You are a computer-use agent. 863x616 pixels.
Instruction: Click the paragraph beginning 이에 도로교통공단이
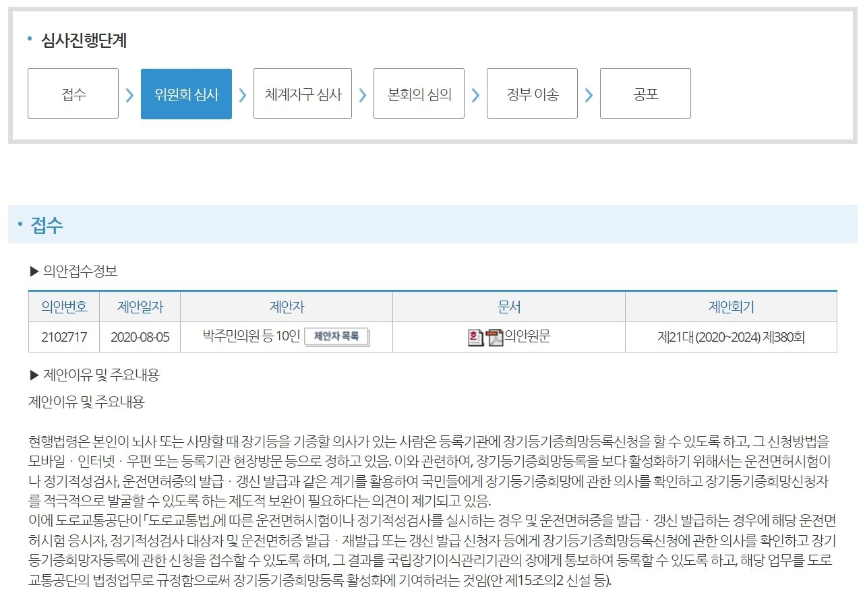[432, 550]
